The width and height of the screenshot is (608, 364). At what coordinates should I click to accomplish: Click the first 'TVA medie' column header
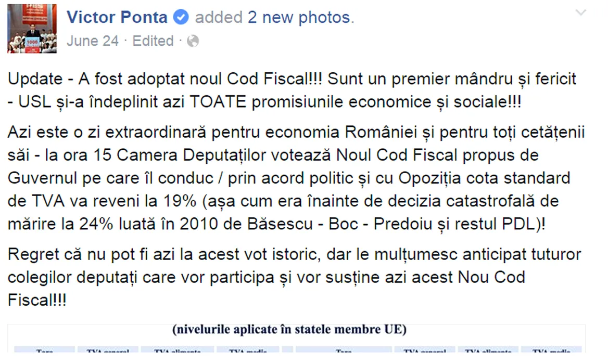[247, 352]
